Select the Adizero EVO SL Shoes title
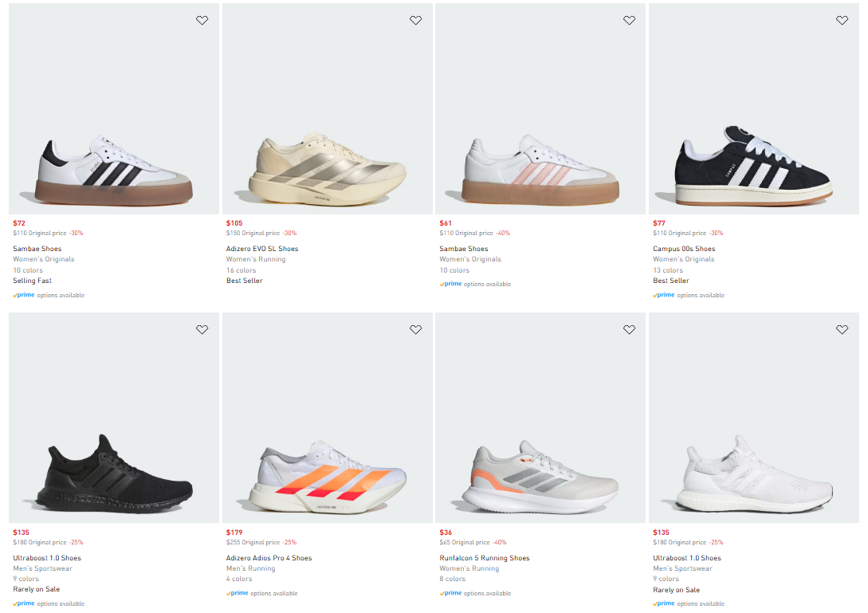This screenshot has width=868, height=613. pos(262,248)
